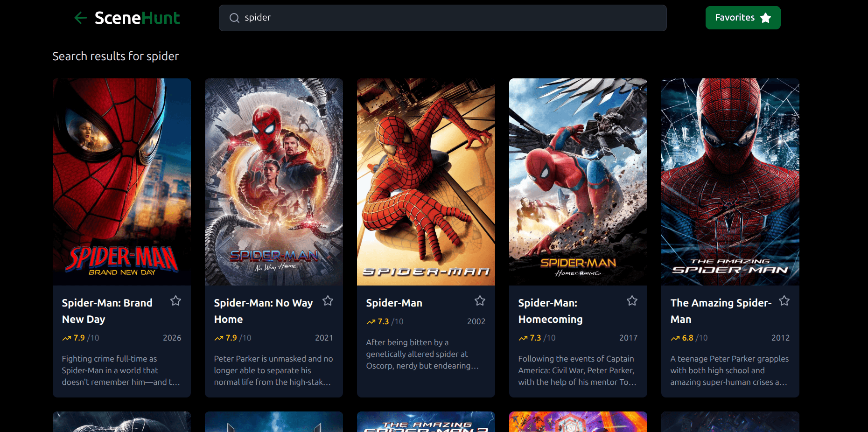Click the release year 2012
The width and height of the screenshot is (868, 432).
click(781, 338)
